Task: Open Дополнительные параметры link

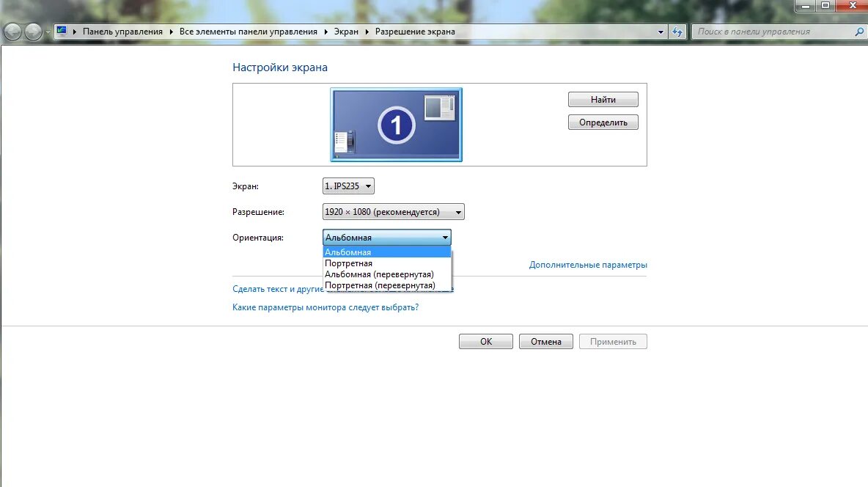Action: [588, 265]
